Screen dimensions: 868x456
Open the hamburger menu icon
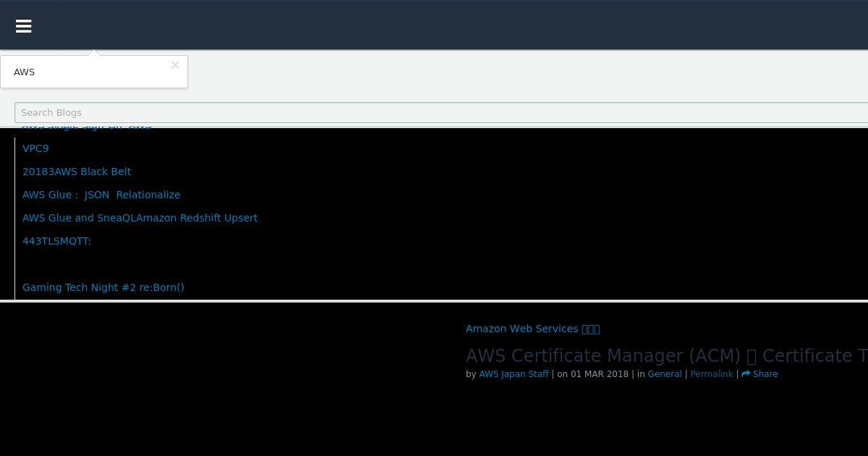pos(24,26)
